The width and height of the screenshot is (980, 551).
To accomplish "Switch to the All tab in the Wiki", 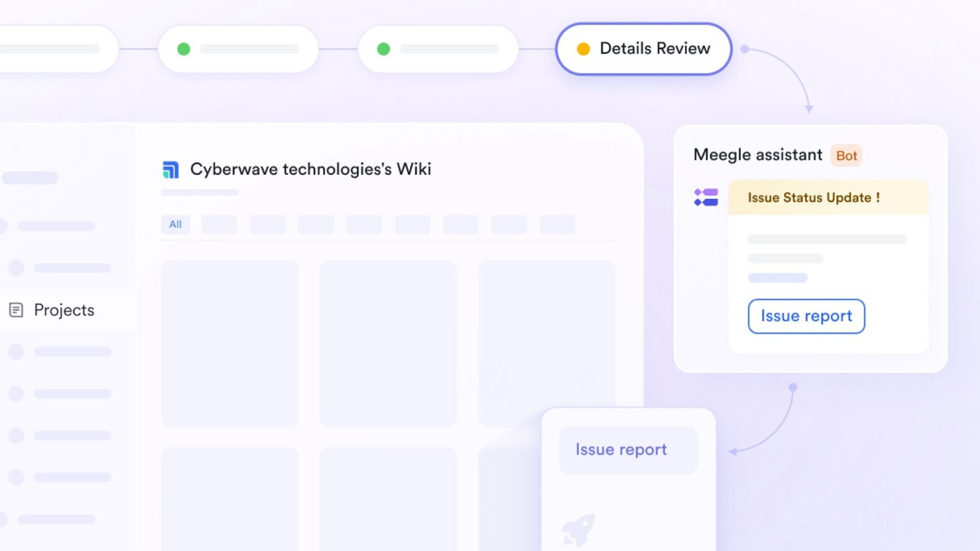I will 175,224.
